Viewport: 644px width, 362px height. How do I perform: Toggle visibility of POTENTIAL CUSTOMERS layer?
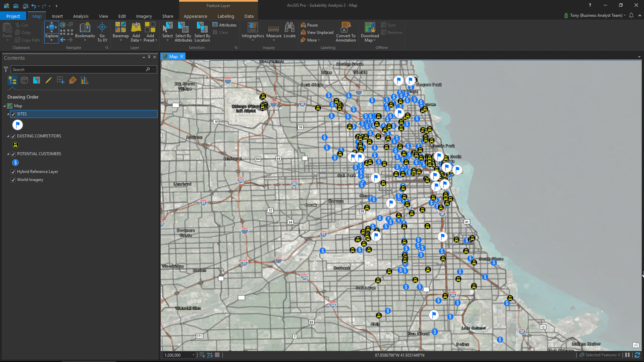point(13,154)
